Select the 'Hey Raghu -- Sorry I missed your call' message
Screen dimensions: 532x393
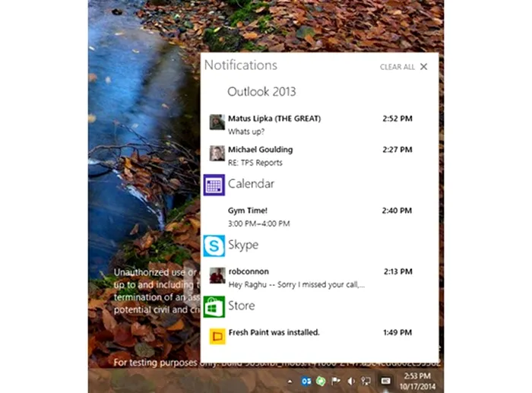point(296,285)
